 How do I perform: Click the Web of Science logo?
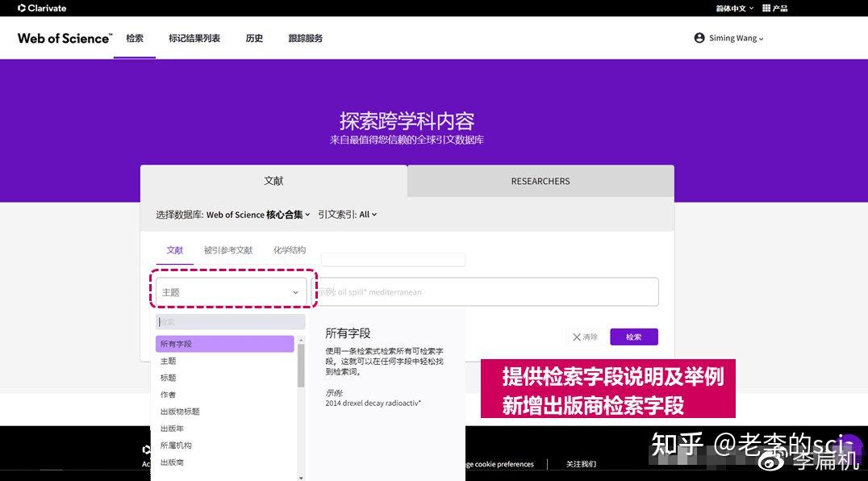click(x=64, y=37)
